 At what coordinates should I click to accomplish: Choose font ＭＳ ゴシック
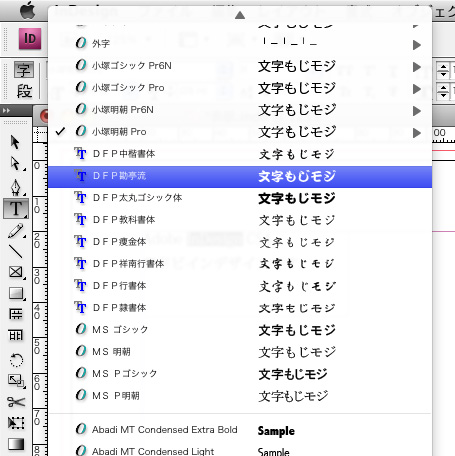click(240, 330)
